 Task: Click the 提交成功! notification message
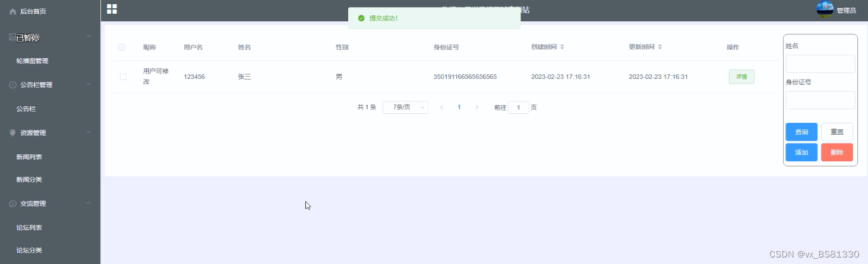point(383,18)
